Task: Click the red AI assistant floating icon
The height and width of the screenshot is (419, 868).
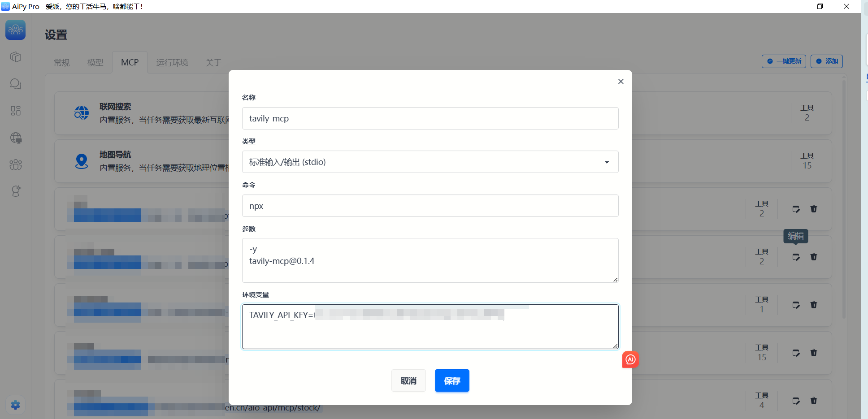Action: (630, 359)
